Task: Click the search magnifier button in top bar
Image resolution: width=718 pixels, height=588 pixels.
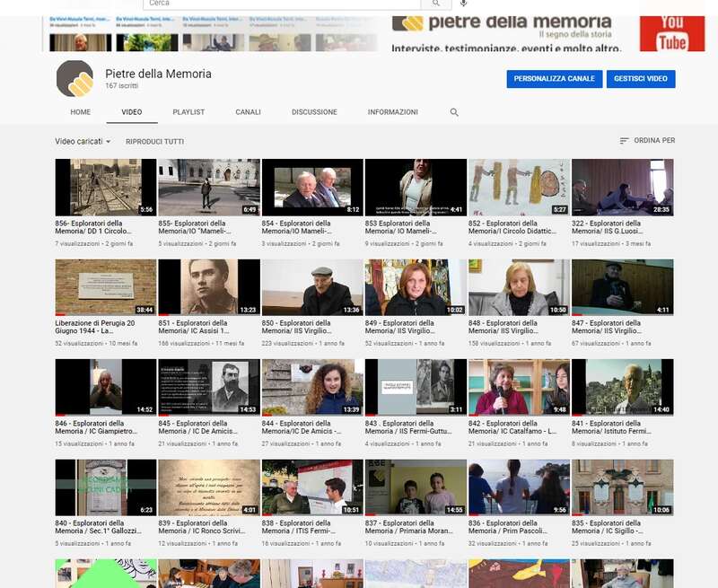Action: pos(436,4)
